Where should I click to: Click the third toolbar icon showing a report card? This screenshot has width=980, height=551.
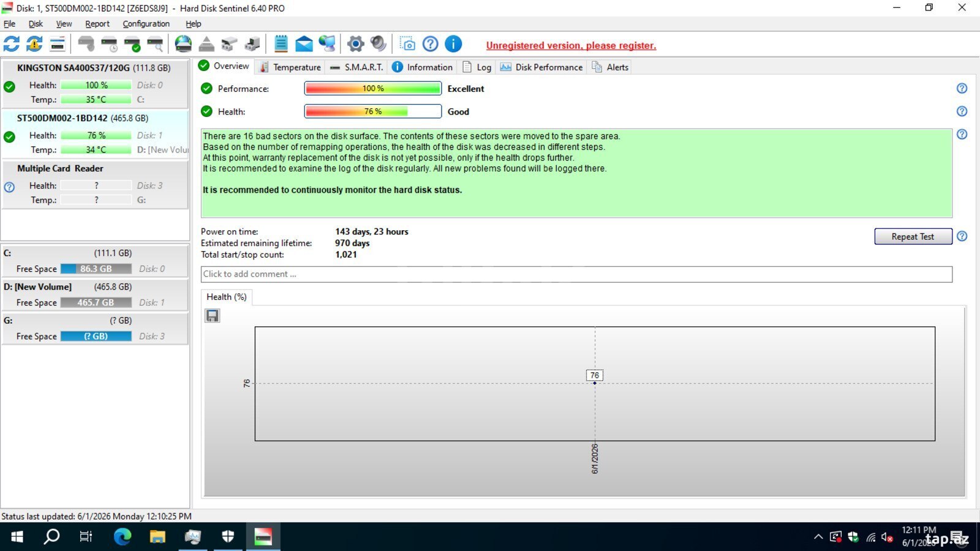coord(58,44)
